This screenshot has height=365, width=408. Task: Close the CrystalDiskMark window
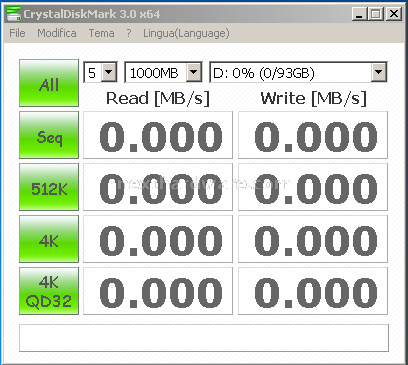click(x=393, y=14)
